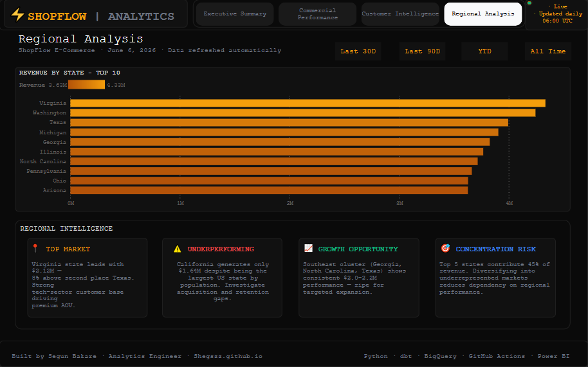588x367 pixels.
Task: Filter data to Last 30D
Action: pos(358,51)
